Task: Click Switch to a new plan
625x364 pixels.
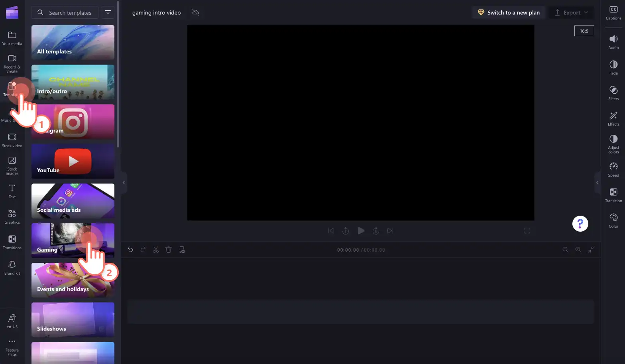Action: [x=509, y=13]
